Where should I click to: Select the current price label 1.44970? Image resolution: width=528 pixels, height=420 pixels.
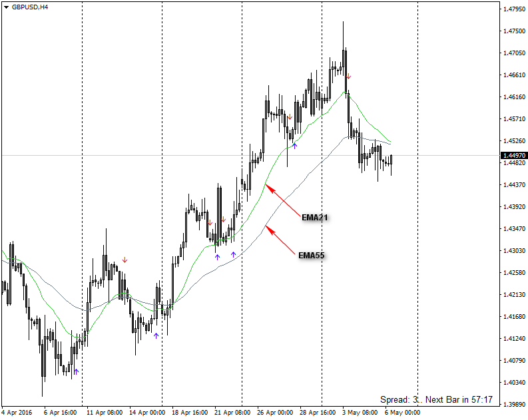tap(514, 156)
